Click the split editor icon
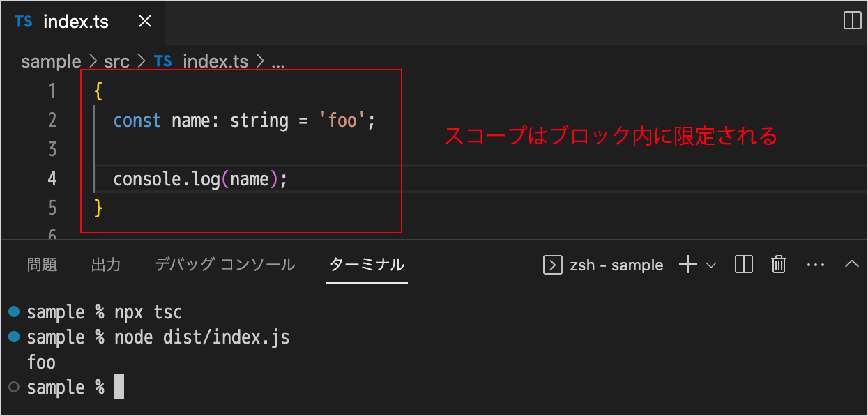 852,21
